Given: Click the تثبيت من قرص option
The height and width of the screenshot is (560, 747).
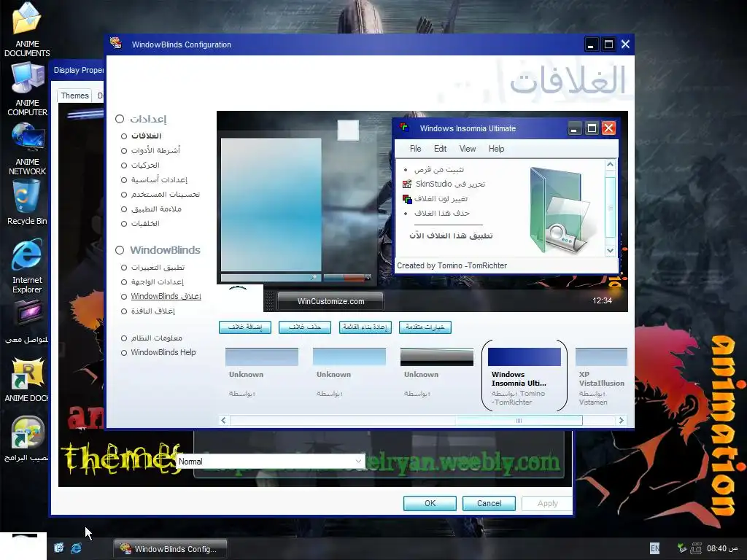Looking at the screenshot, I should (438, 169).
